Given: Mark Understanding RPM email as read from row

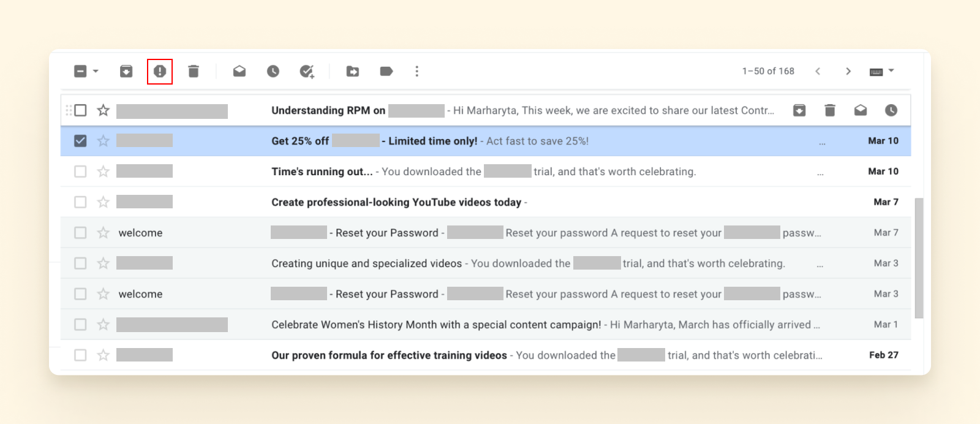Looking at the screenshot, I should [861, 110].
